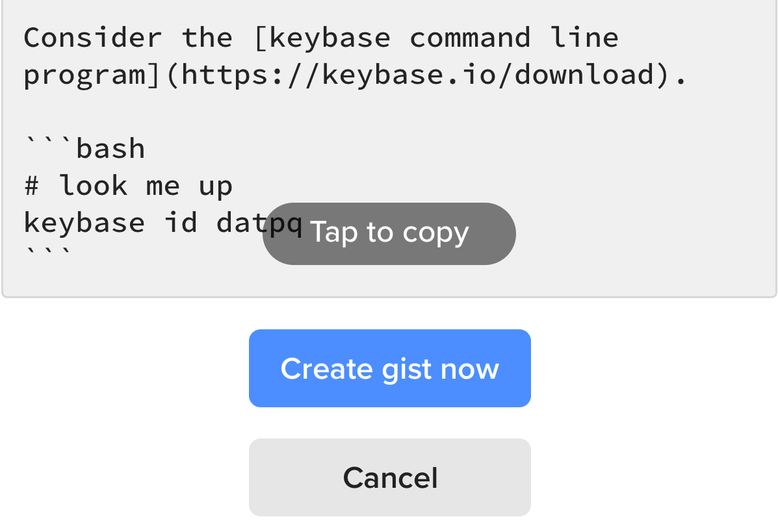Click the '#' symbol starting the comment
This screenshot has height=532, width=778.
[x=32, y=186]
